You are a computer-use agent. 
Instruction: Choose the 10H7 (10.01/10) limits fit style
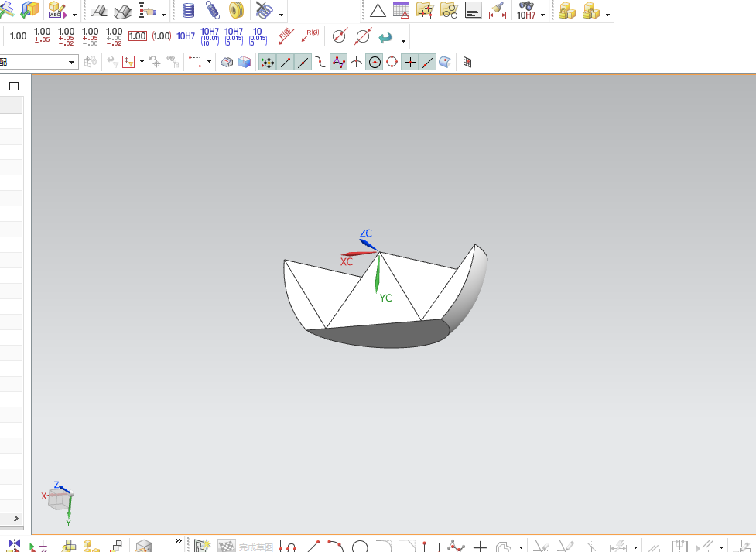(x=210, y=36)
